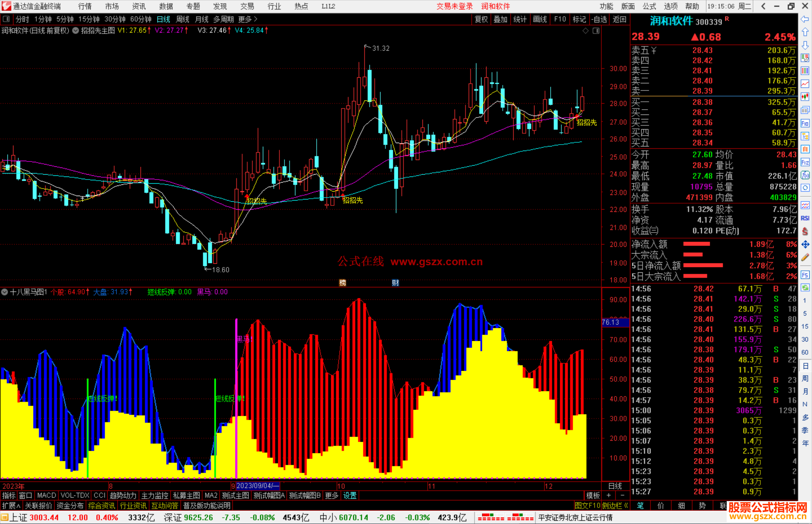The width and height of the screenshot is (812, 524).
Task: Toggle the panel icon left of 分时
Action: [6, 19]
